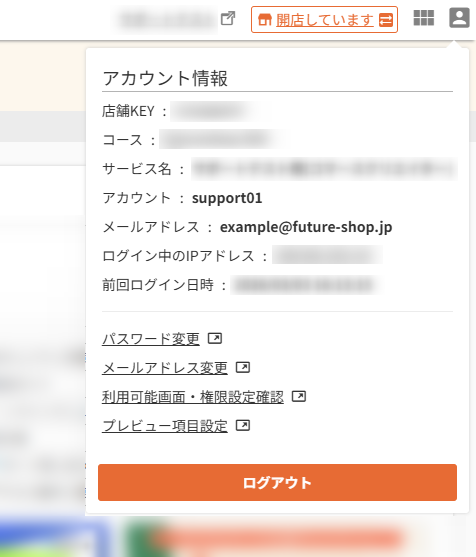Click external icon next to メールアドレス変更
Image resolution: width=476 pixels, height=557 pixels.
click(x=243, y=367)
